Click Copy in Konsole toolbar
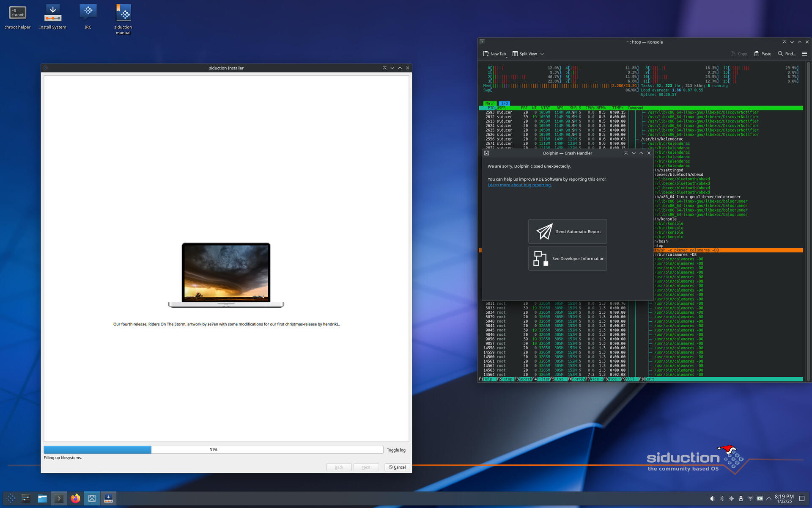The width and height of the screenshot is (812, 508). (738, 54)
